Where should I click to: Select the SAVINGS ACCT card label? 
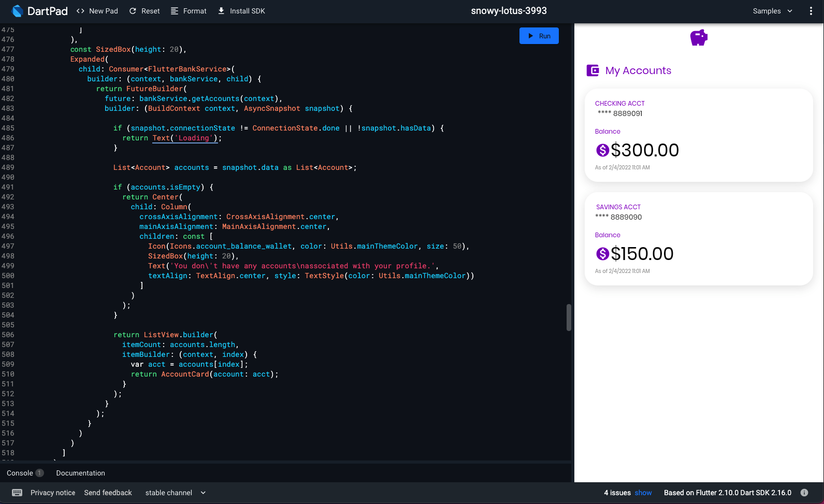click(618, 207)
